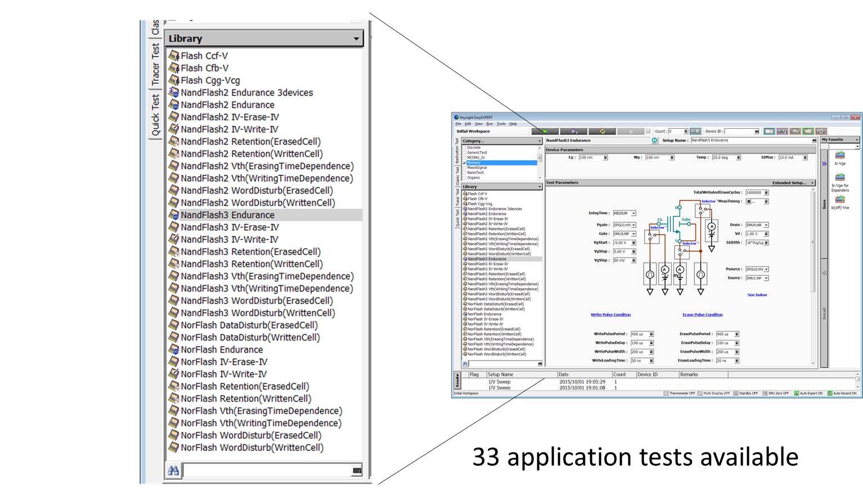Open the Drain SMU4:HR dropdown
This screenshot has height=504, width=863.
click(x=757, y=225)
